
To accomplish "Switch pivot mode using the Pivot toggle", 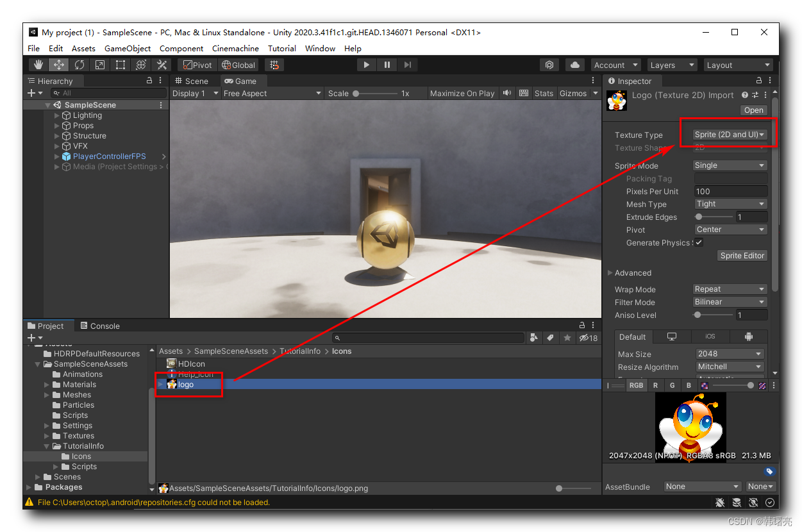I will point(196,64).
